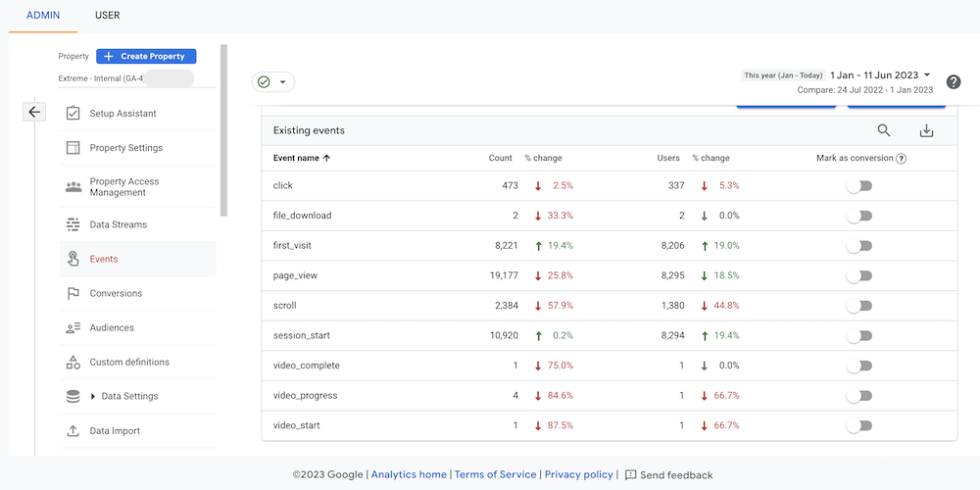Switch to the USER tab
This screenshot has width=980, height=490.
coord(108,16)
